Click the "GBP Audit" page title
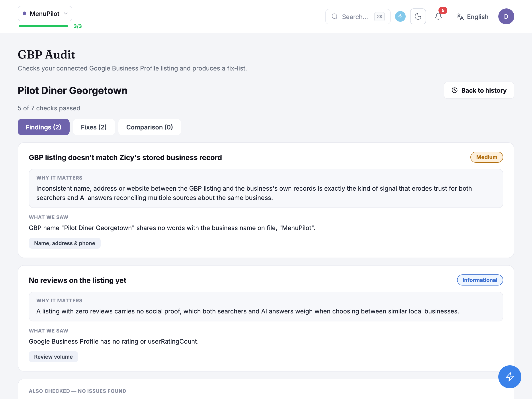 click(46, 54)
